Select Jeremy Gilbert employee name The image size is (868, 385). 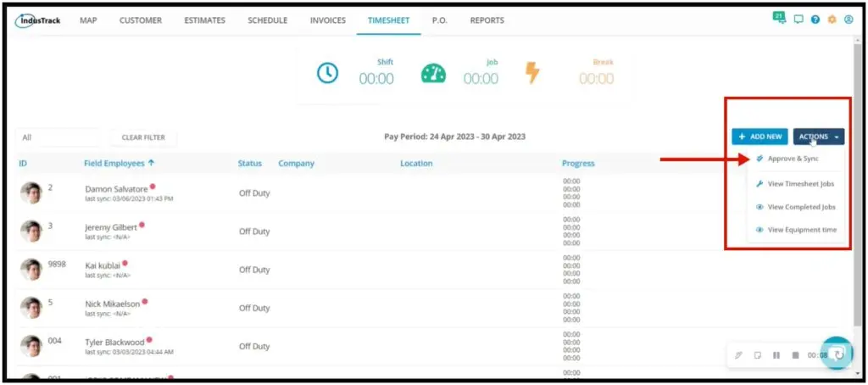111,227
